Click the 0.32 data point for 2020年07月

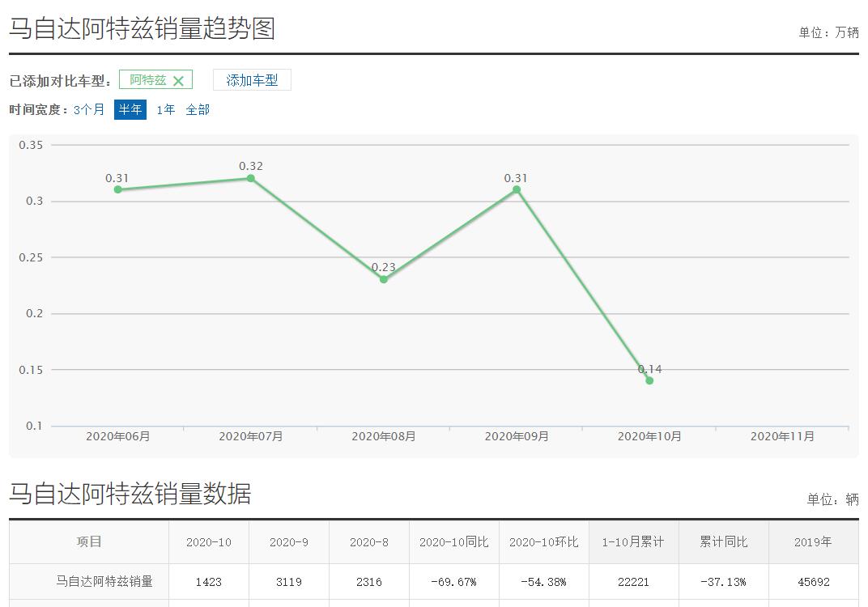coord(252,178)
